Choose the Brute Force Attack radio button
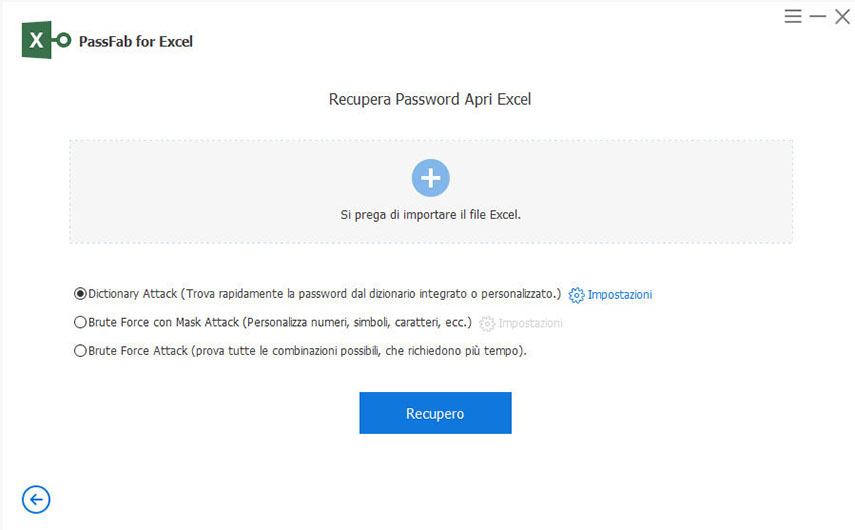 [x=80, y=351]
